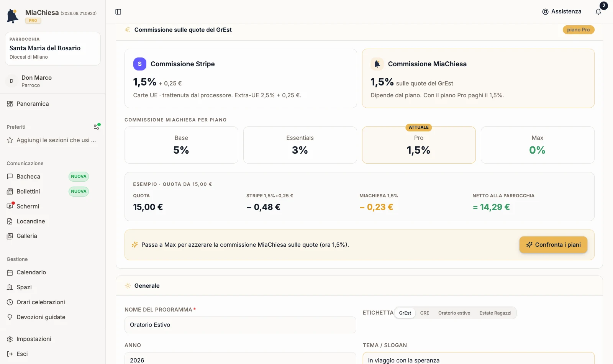Click the Stripe fee "– 0,48 €"
This screenshot has width=613, height=364.
[x=263, y=207]
